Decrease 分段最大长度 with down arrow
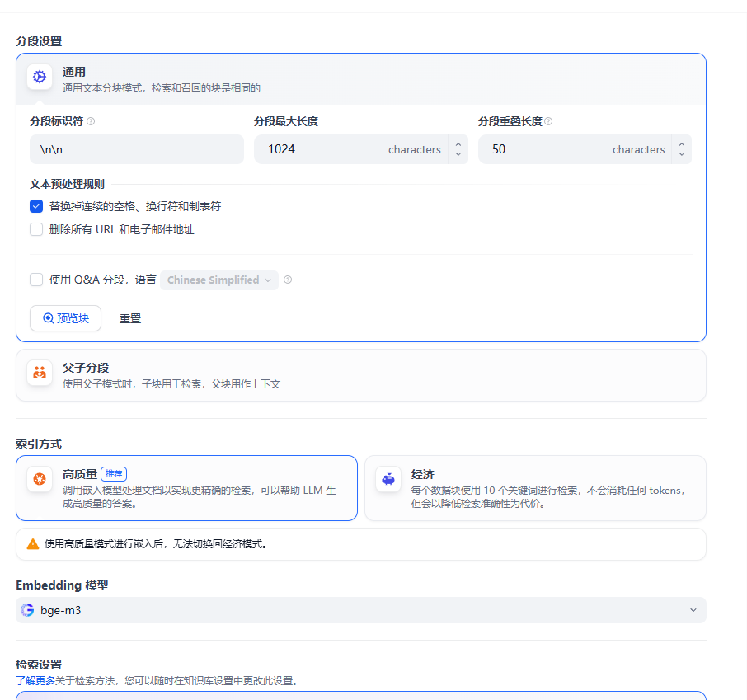Screen dimensions: 747x700 (458, 154)
